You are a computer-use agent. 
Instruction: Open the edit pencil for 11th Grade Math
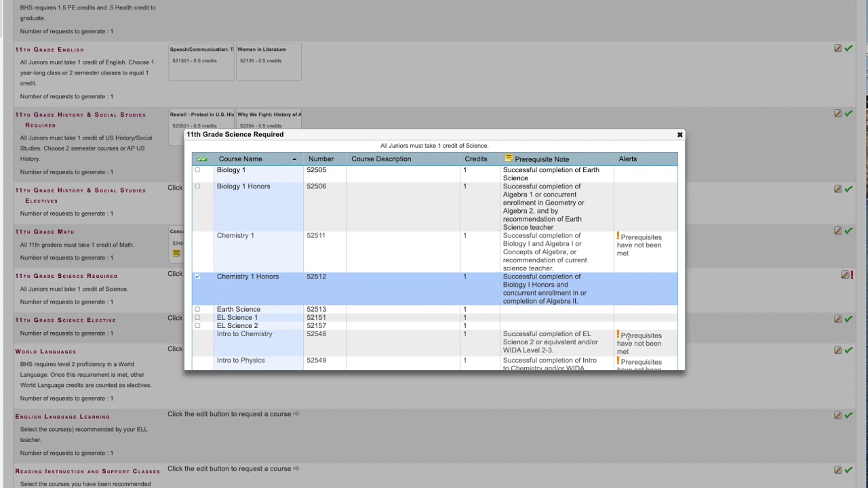(x=838, y=231)
